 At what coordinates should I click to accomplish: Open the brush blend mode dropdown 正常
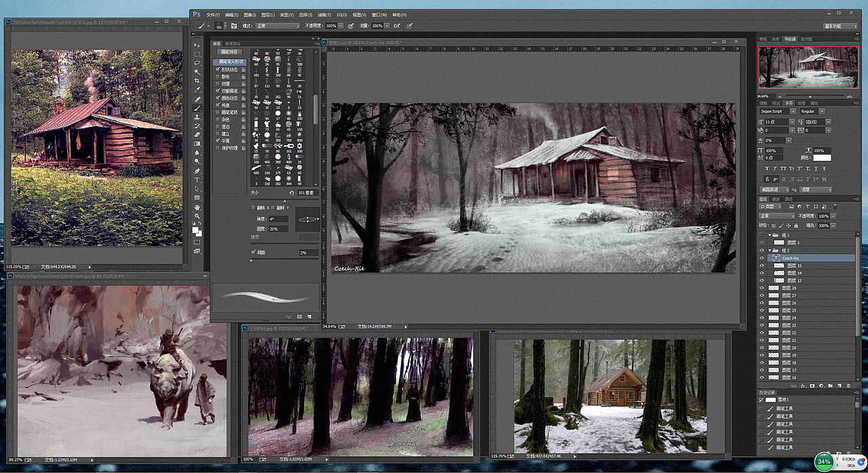(277, 26)
